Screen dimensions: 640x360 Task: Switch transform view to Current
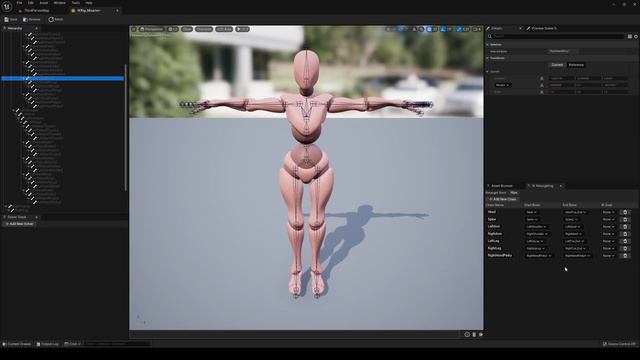[x=557, y=65]
